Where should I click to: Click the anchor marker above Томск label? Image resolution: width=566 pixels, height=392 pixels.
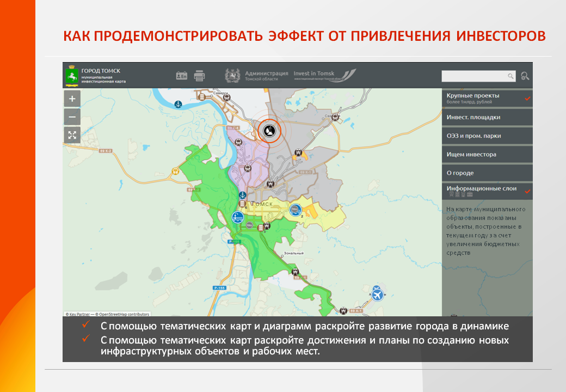click(x=243, y=195)
